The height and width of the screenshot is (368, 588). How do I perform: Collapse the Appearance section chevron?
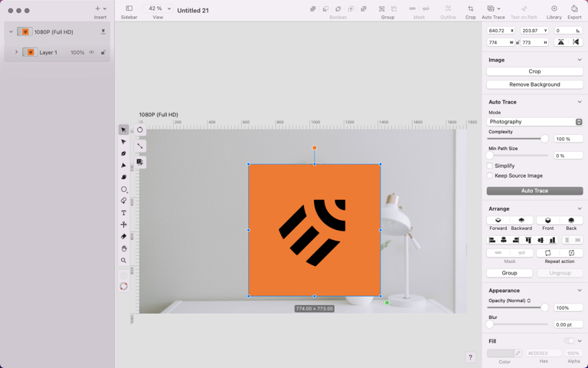(580, 291)
